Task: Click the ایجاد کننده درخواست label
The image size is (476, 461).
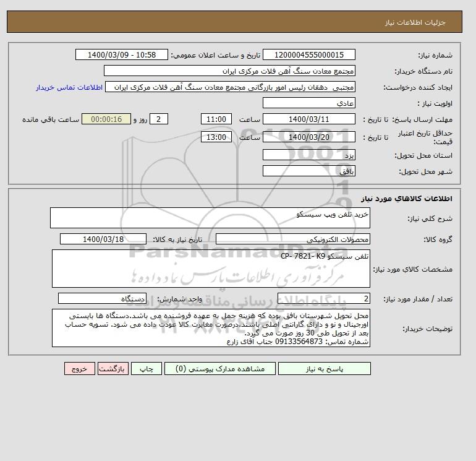Action: 418,87
